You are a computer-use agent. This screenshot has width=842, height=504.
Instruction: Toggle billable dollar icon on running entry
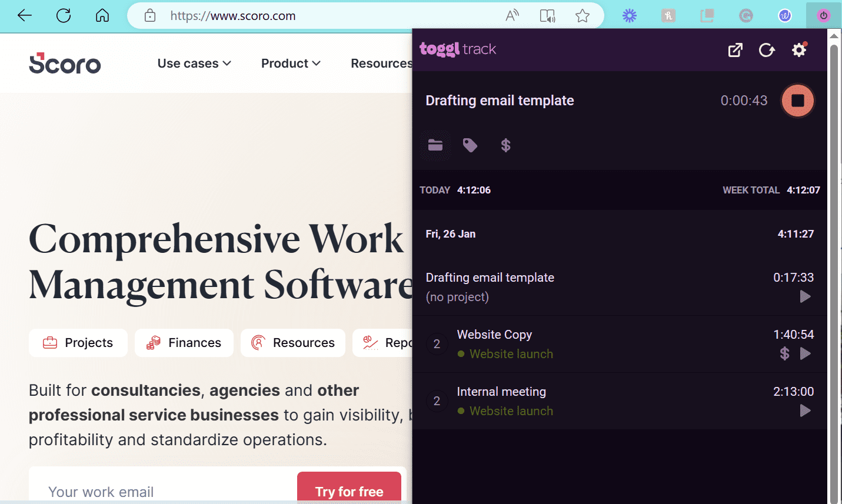click(505, 145)
